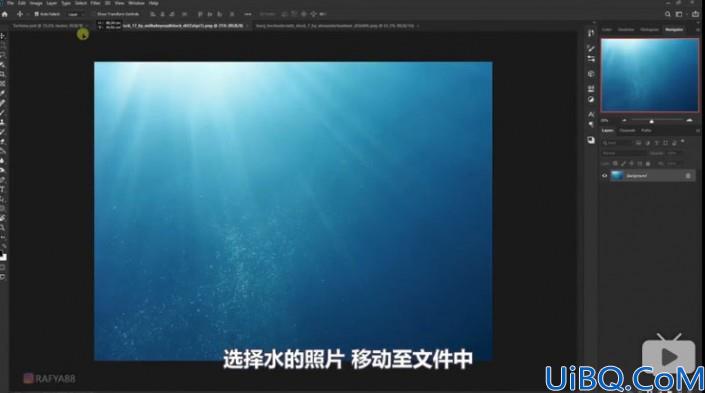Expand the collapsed panel strip with the arrows
705x393 pixels.
pyautogui.click(x=594, y=22)
